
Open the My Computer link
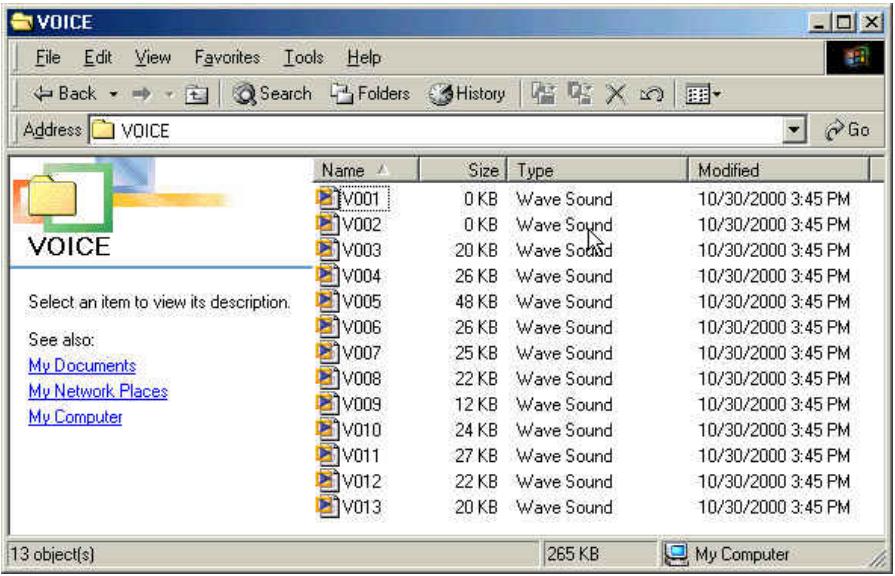[75, 417]
